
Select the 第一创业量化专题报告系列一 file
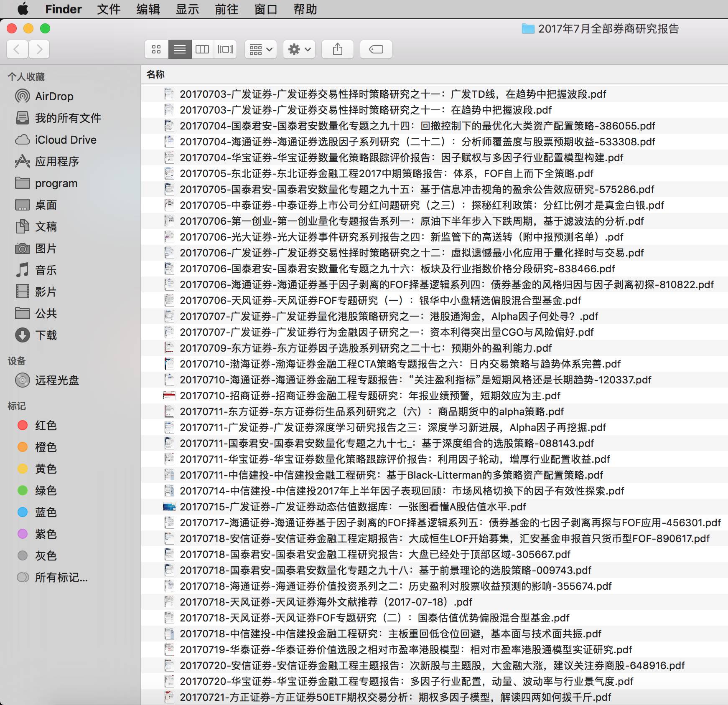435,221
